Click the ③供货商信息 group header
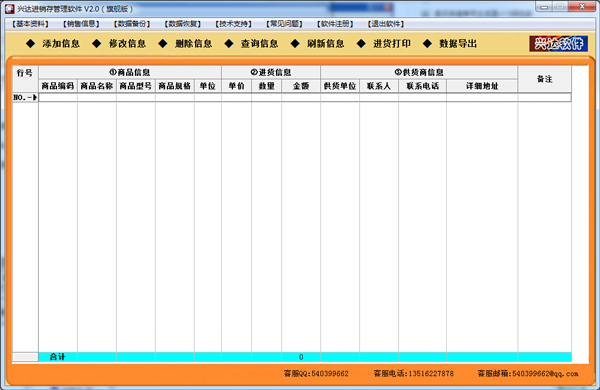Image resolution: width=600 pixels, height=390 pixels. coord(419,72)
